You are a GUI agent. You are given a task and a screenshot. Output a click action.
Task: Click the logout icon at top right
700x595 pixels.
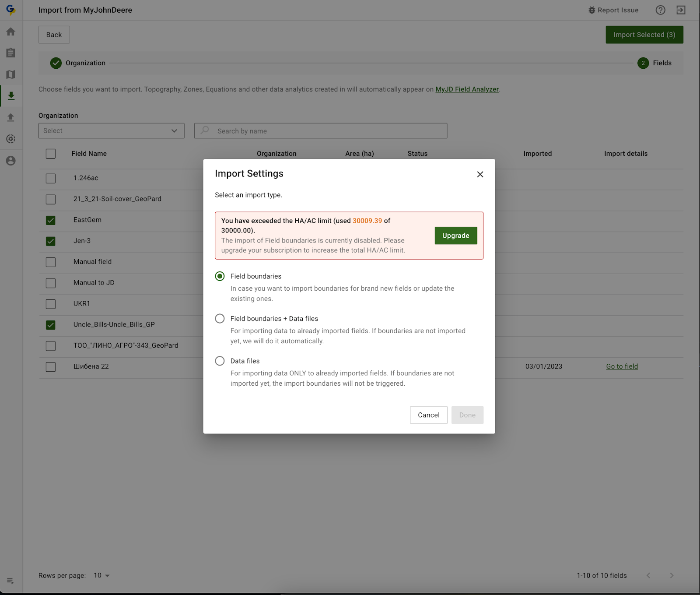681,10
